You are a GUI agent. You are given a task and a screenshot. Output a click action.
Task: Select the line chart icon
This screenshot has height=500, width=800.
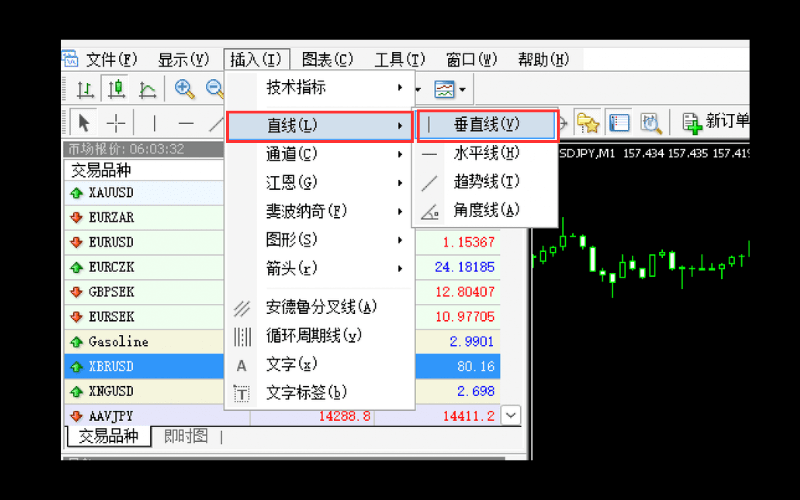[x=147, y=90]
